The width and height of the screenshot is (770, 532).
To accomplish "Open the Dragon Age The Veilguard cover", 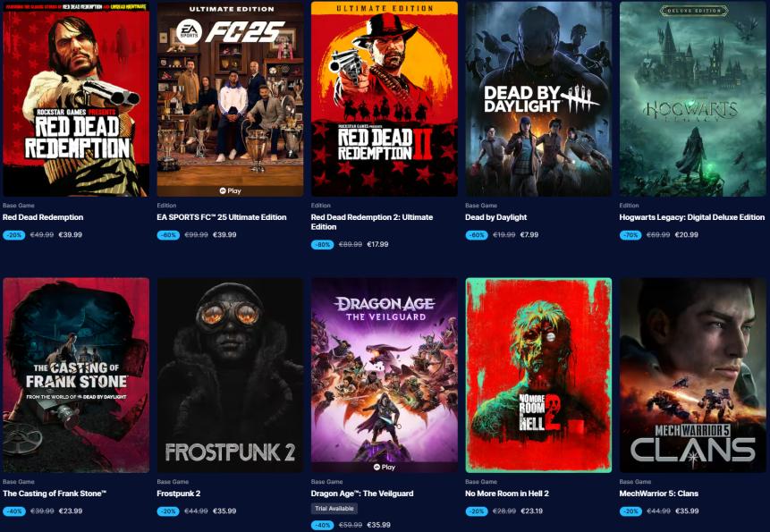I will click(385, 376).
